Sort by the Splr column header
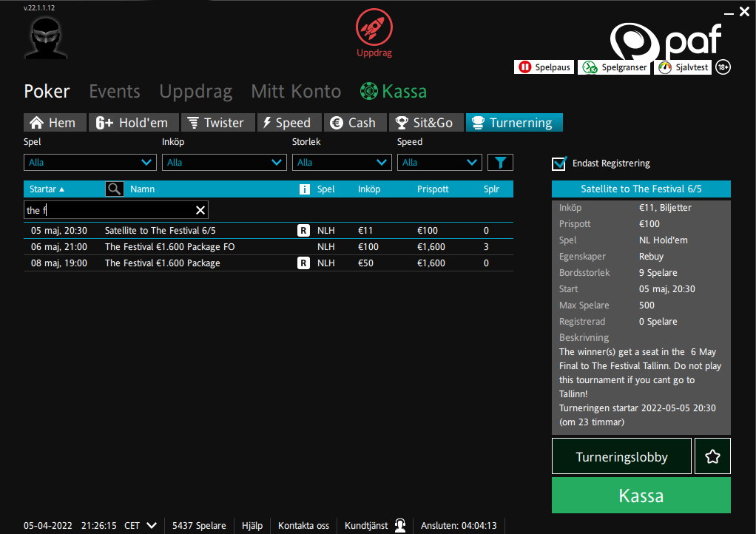Viewport: 756px width, 534px height. pos(491,189)
